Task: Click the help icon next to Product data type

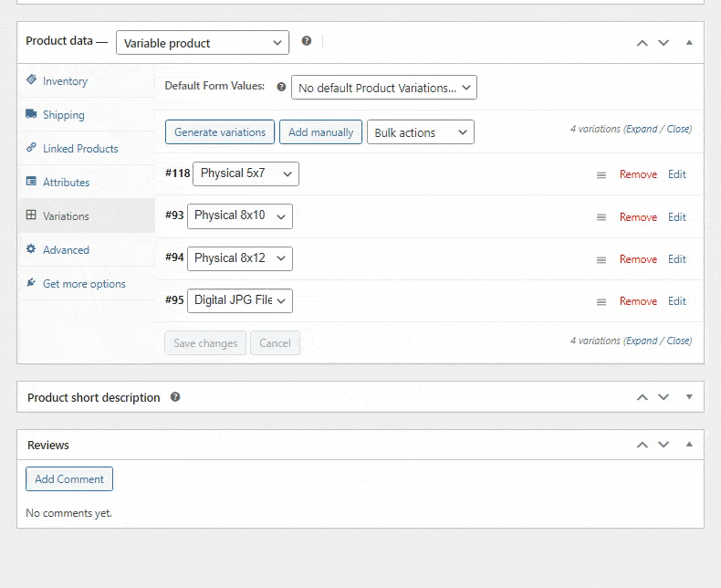Action: (307, 41)
